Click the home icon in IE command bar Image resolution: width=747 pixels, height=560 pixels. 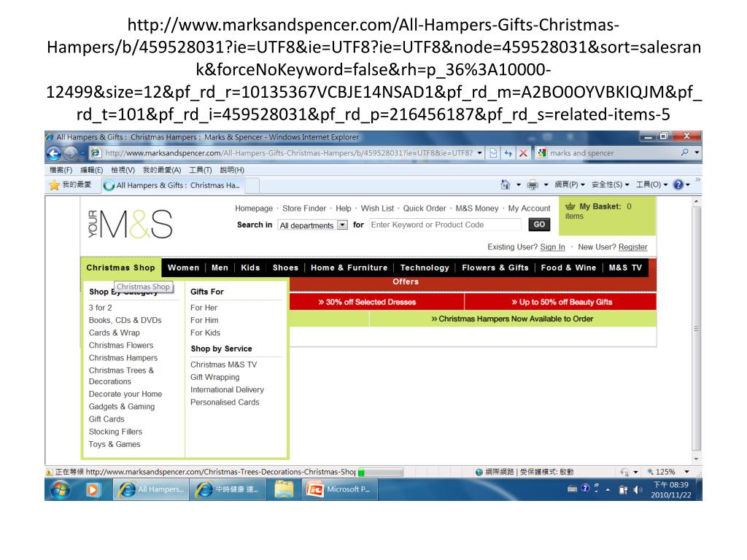click(505, 184)
